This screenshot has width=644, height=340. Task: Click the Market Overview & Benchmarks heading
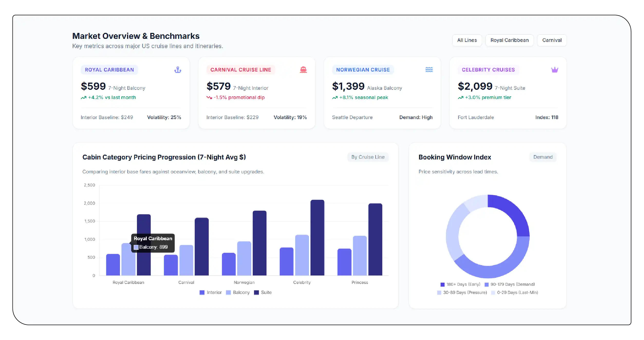tap(136, 36)
